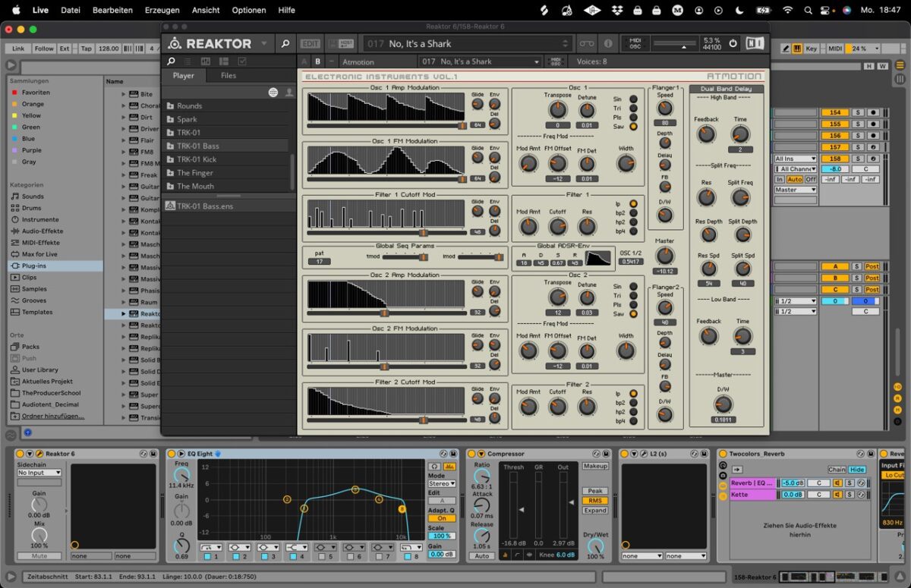911x588 pixels.
Task: Enable EQ Eight filter band 5
Action: 323,557
